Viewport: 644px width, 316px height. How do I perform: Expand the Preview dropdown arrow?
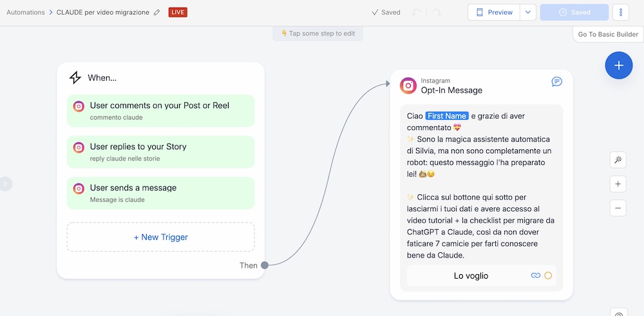(527, 12)
